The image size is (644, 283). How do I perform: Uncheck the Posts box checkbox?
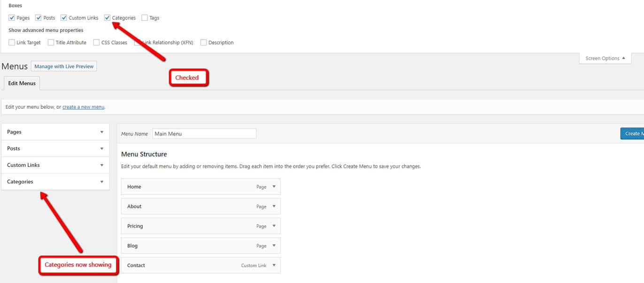[38, 18]
